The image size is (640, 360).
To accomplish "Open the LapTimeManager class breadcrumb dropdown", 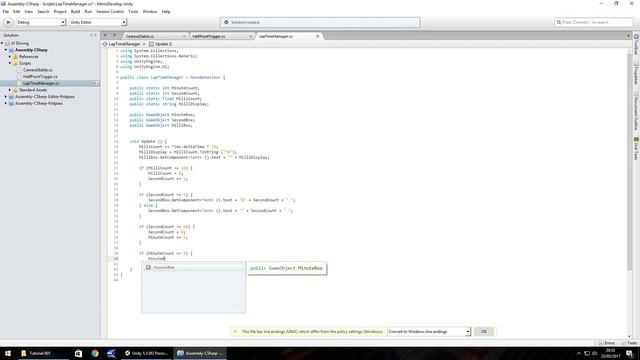I will coord(124,44).
